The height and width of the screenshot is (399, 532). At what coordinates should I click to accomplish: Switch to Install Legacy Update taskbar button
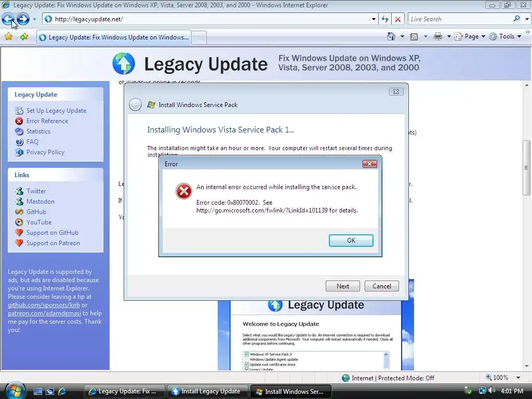208,391
